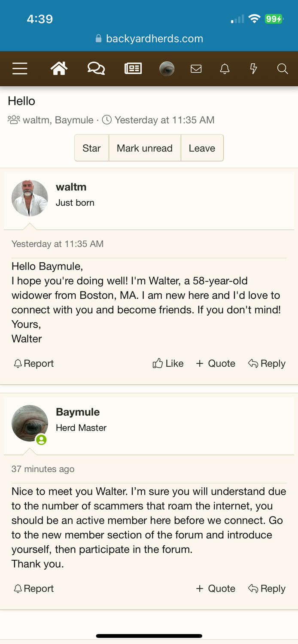The height and width of the screenshot is (644, 298).
Task: View waltm's profile picture
Action: pos(30,198)
